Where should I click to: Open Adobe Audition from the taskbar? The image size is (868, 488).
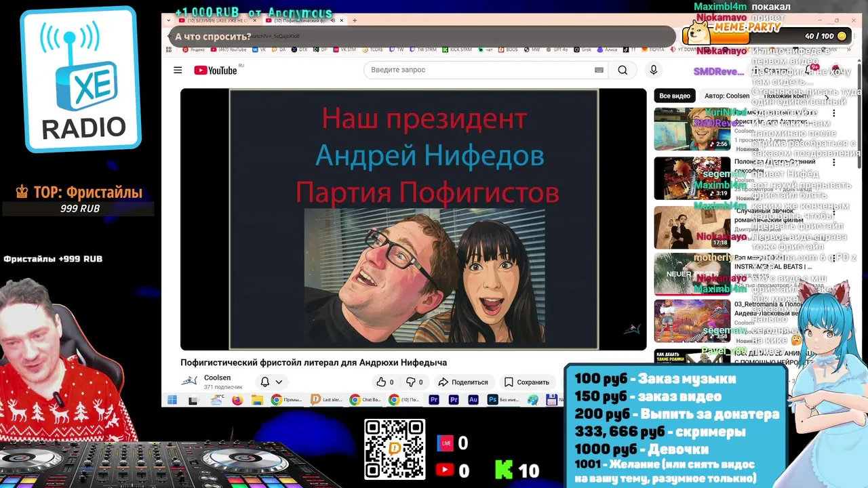(x=473, y=400)
